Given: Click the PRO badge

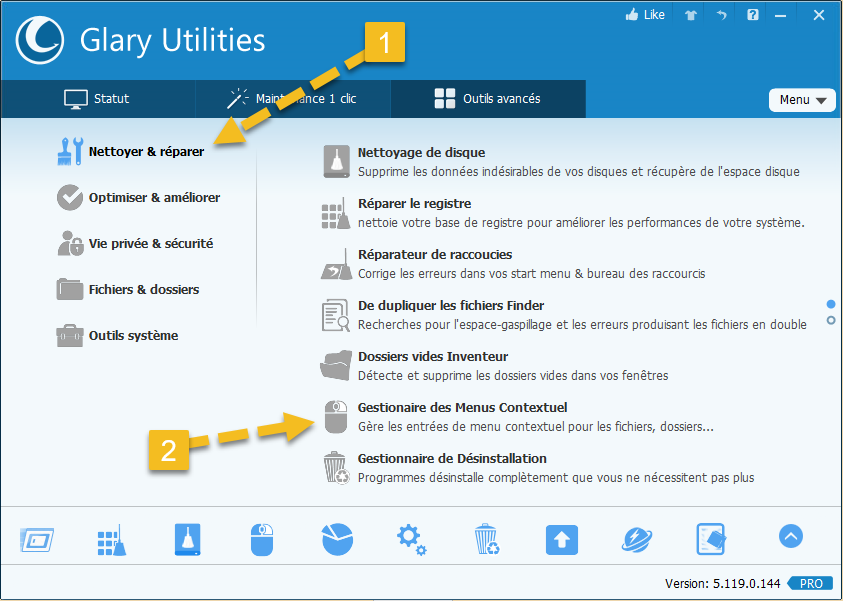Looking at the screenshot, I should pyautogui.click(x=810, y=584).
